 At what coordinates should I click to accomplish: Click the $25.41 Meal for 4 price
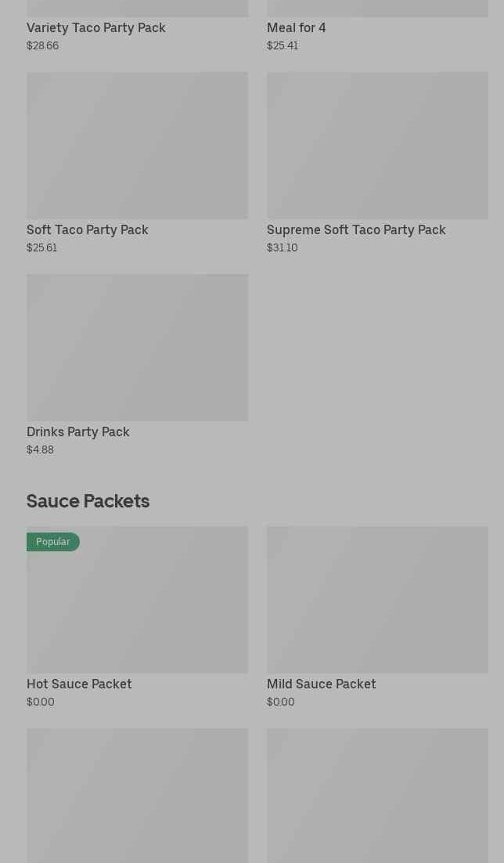[x=283, y=46]
